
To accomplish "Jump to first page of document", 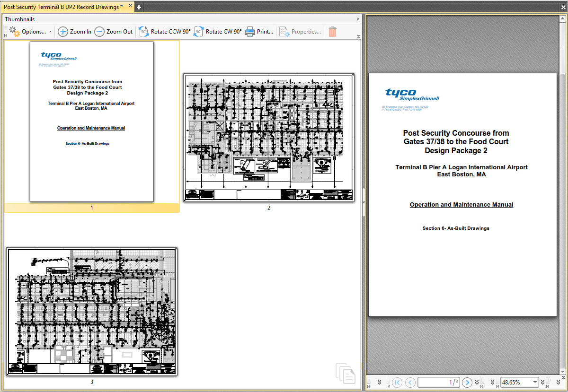I will (397, 383).
